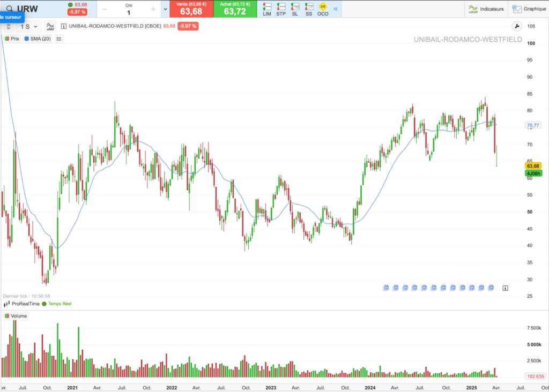Click the last event marker near Avr. 2025
The height and width of the screenshot is (392, 549).
coord(491,288)
